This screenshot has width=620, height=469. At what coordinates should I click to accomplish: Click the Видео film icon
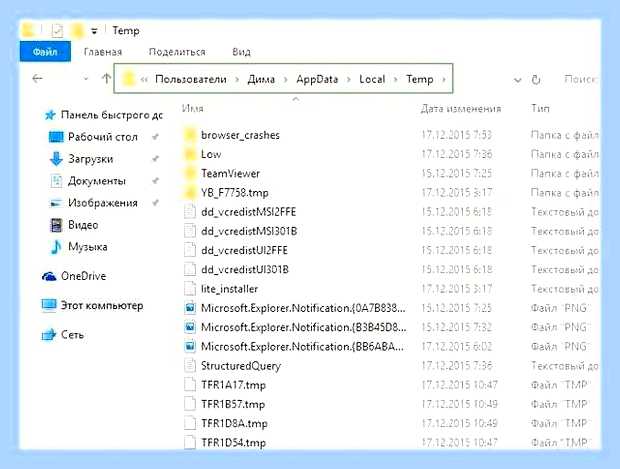[56, 225]
